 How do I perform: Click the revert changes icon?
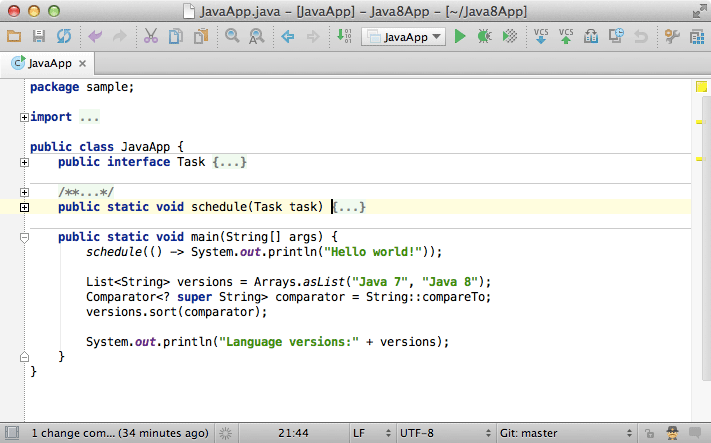pyautogui.click(x=641, y=36)
